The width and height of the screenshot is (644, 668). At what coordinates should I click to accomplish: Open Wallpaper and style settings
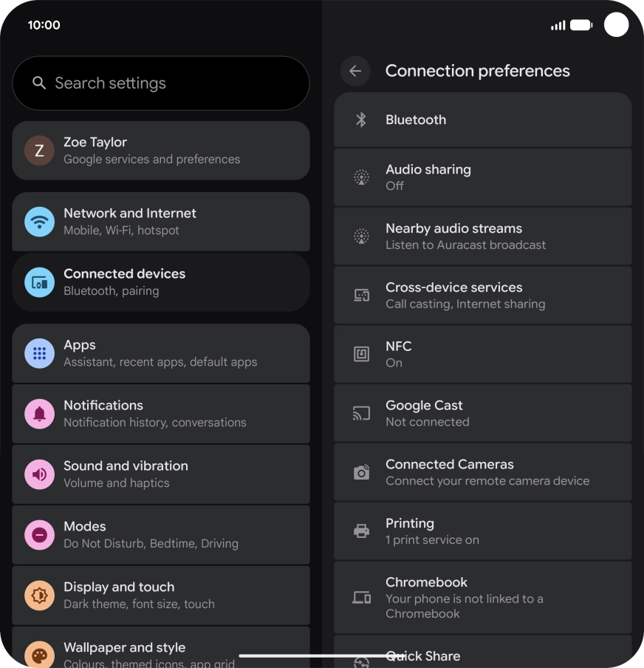click(x=161, y=650)
